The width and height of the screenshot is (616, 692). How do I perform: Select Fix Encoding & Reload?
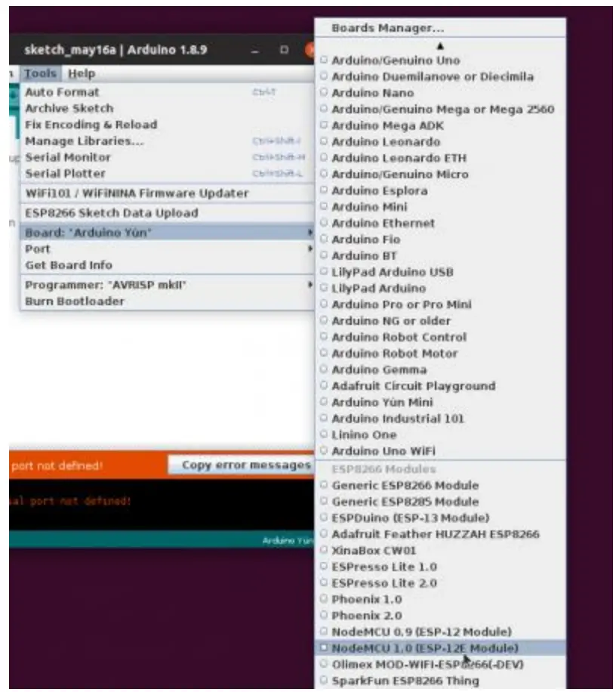point(167,125)
